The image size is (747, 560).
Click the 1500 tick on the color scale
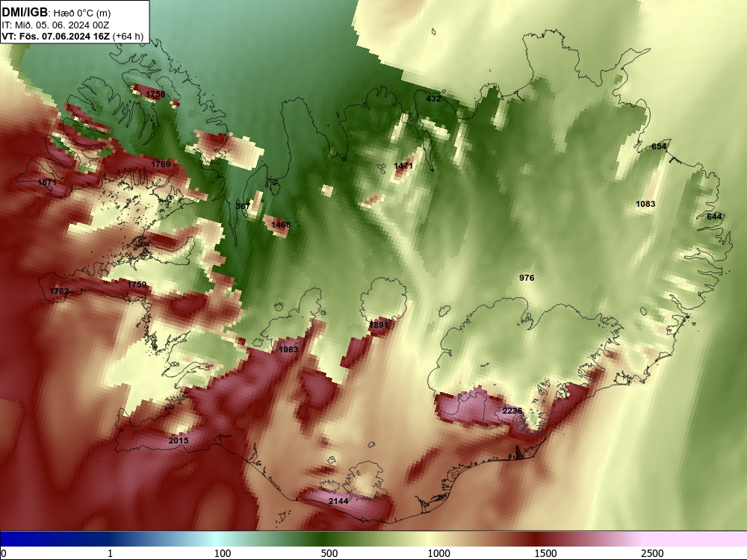click(545, 553)
